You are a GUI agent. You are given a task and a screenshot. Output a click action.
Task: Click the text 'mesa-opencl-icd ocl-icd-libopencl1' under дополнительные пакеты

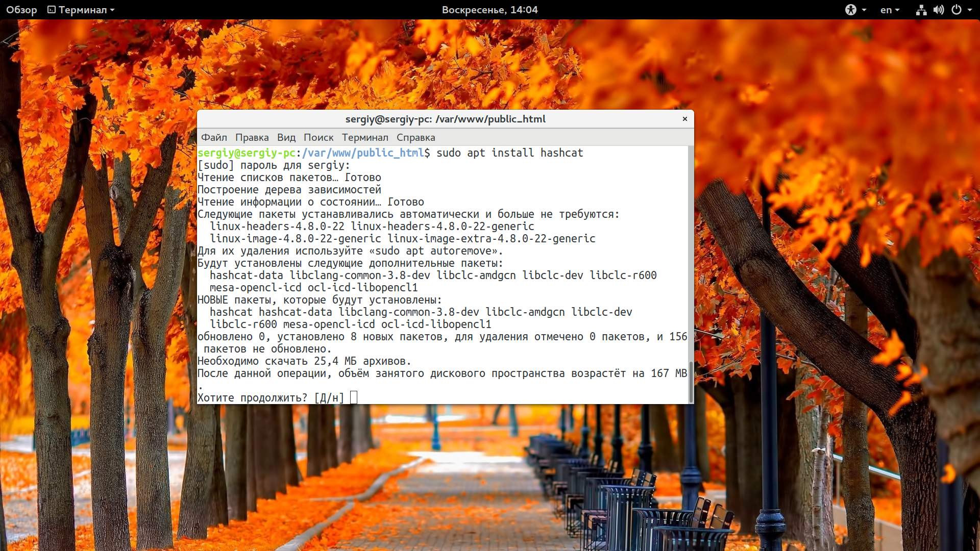313,287
